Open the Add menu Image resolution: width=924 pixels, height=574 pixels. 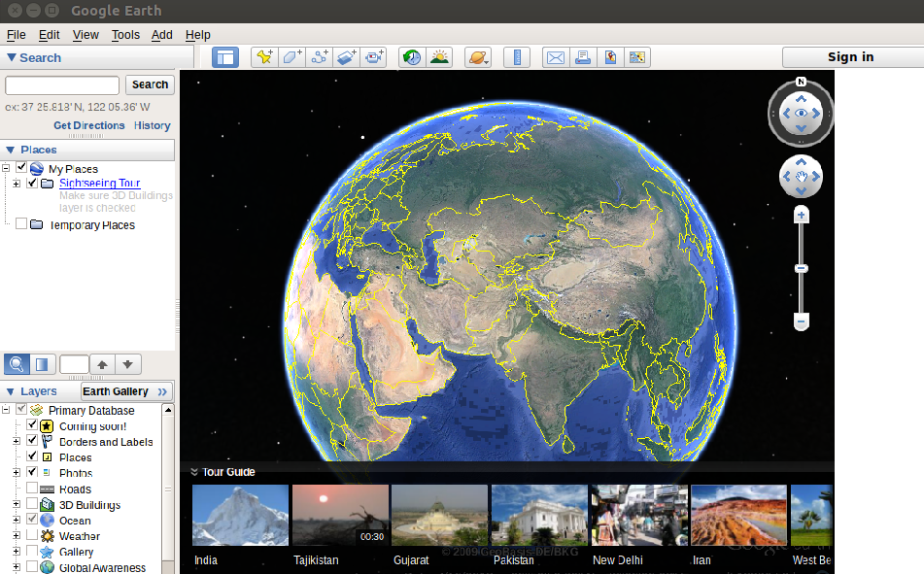[161, 35]
